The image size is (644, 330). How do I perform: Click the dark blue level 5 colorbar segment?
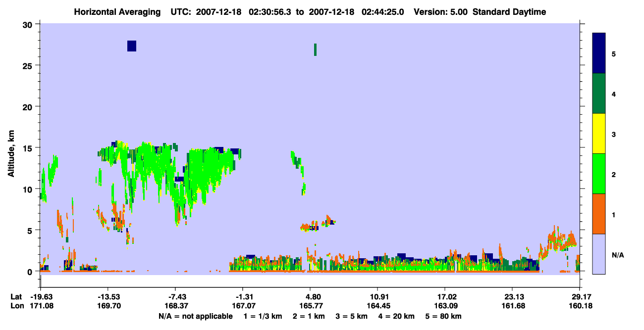[x=599, y=53]
